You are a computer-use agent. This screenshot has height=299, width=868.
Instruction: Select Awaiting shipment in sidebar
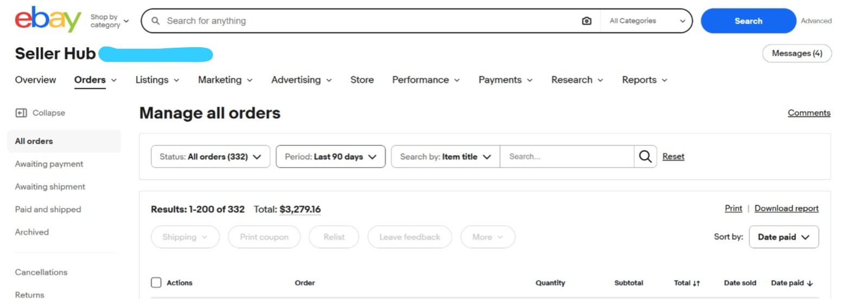tap(50, 187)
